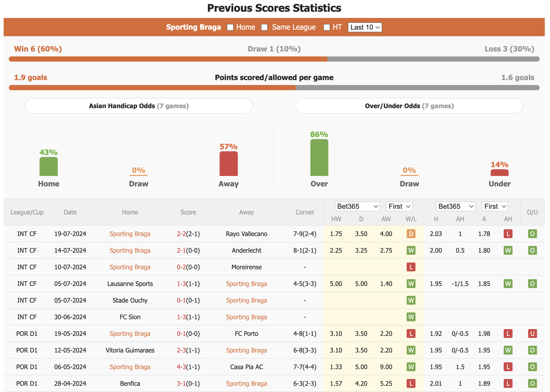Open the 2-2(2-1) score link
The height and width of the screenshot is (392, 550).
(188, 234)
